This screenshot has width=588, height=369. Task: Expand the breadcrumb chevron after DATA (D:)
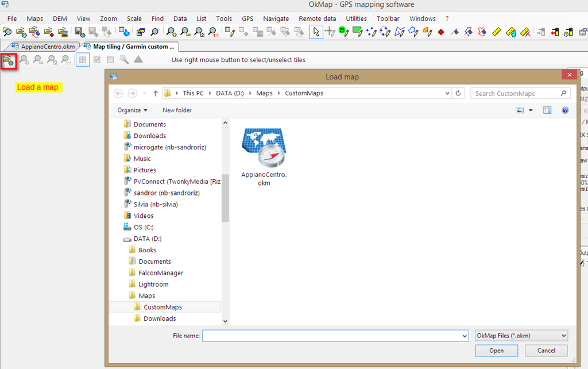(x=250, y=93)
